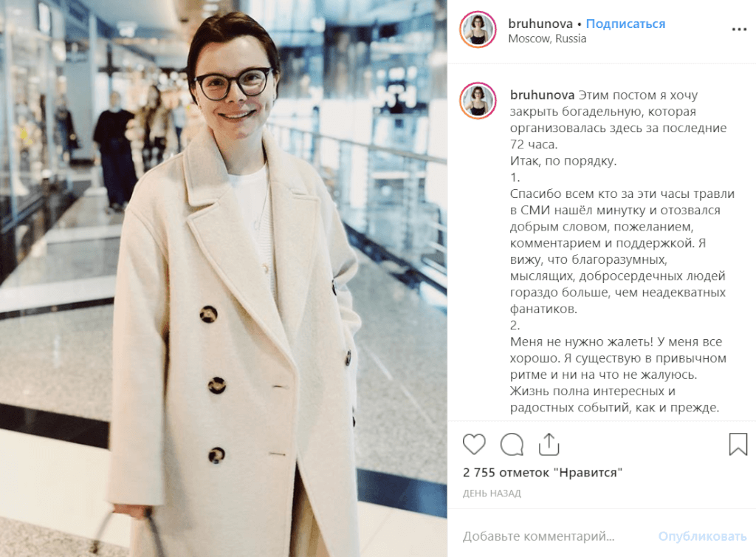The width and height of the screenshot is (756, 557).
Task: View the 2 755 likes list
Action: click(543, 473)
